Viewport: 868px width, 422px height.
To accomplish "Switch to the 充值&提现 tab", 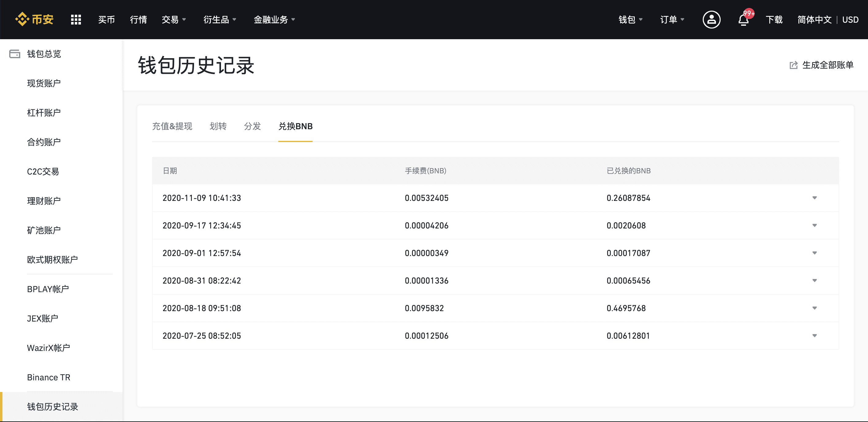I will pos(172,126).
